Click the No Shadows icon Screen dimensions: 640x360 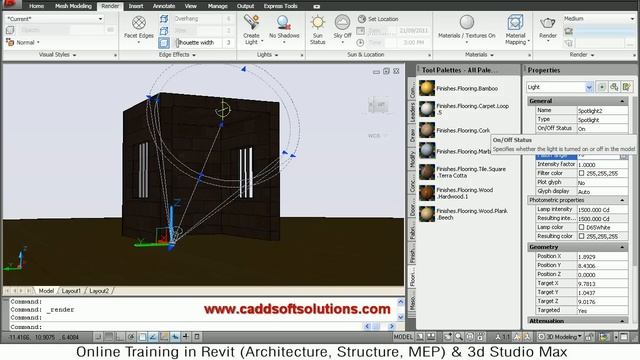click(x=284, y=23)
